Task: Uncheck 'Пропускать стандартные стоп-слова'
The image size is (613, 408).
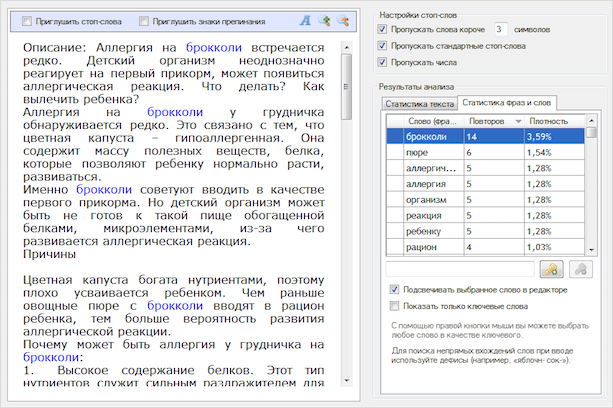Action: 383,46
